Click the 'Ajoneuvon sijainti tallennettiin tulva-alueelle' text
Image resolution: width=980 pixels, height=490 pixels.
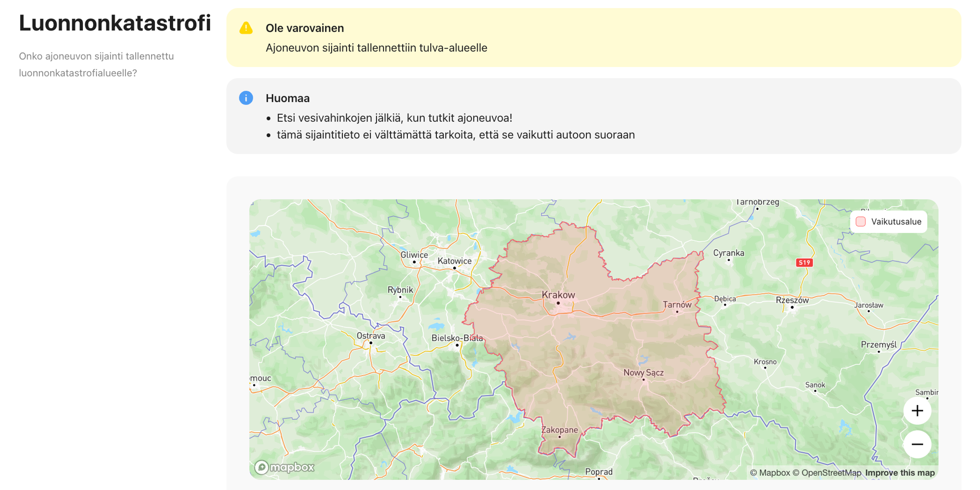tap(376, 48)
